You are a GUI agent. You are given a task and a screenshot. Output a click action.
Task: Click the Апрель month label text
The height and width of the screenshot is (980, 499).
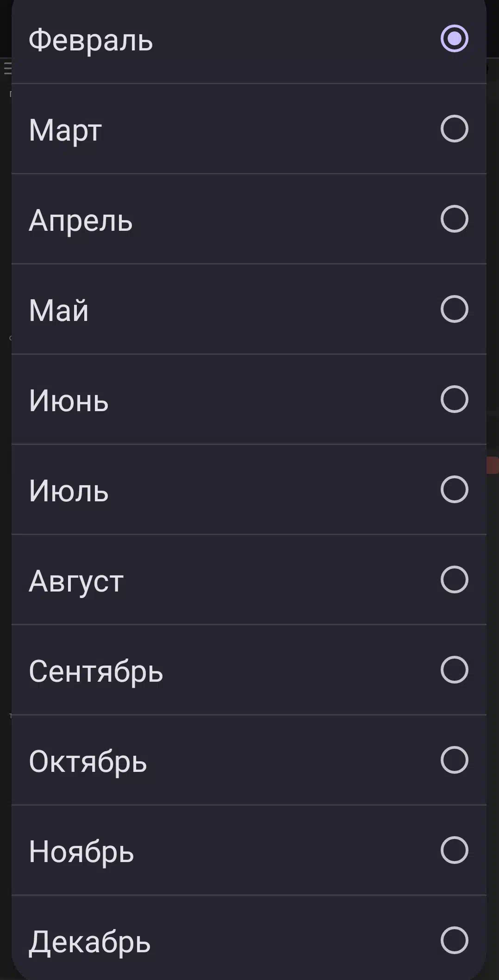(81, 220)
